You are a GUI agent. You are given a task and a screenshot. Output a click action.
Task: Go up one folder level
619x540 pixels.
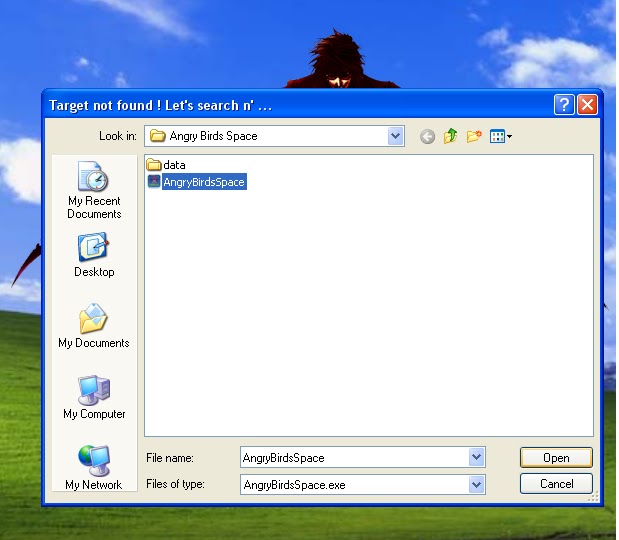[450, 136]
